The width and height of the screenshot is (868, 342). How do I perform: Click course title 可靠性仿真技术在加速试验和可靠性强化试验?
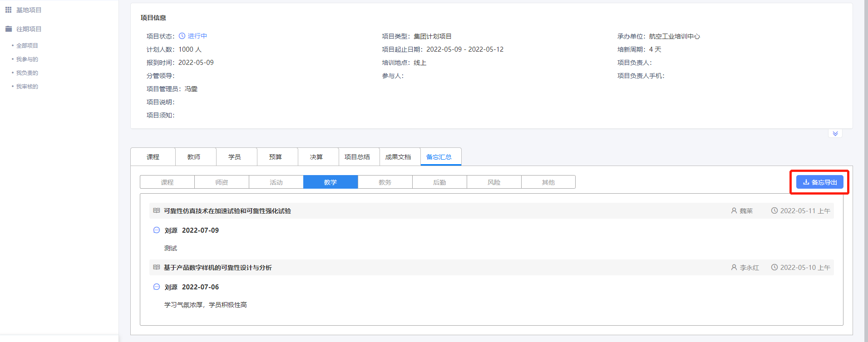point(227,211)
